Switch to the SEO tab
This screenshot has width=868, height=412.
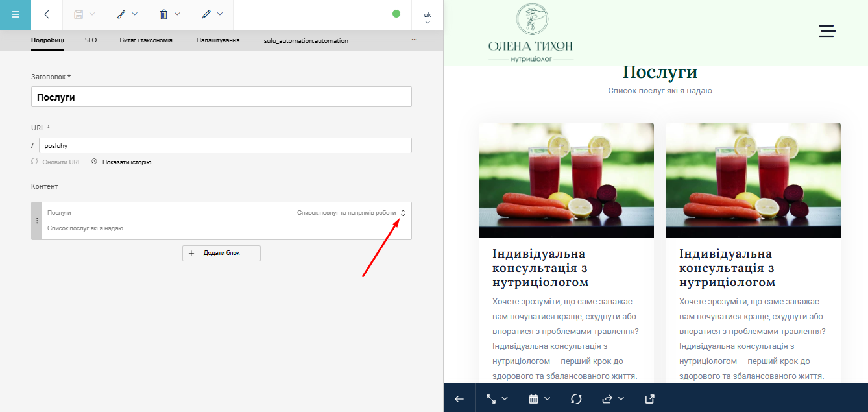tap(91, 40)
